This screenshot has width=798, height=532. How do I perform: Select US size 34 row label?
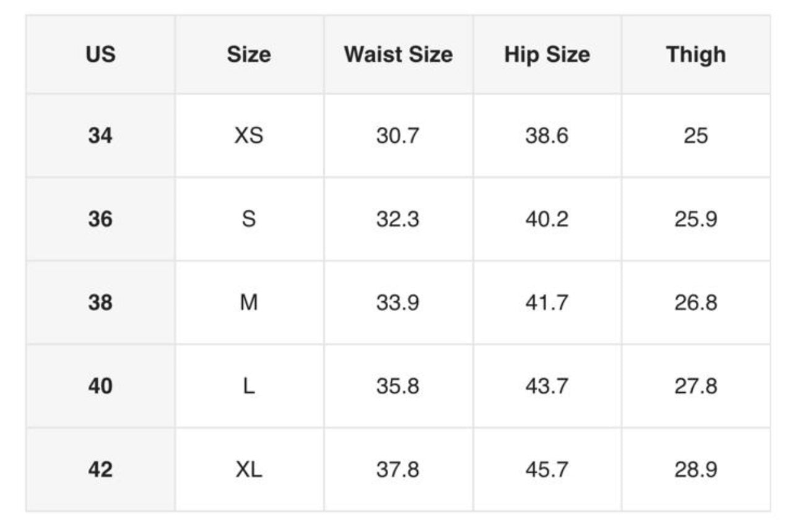[100, 135]
